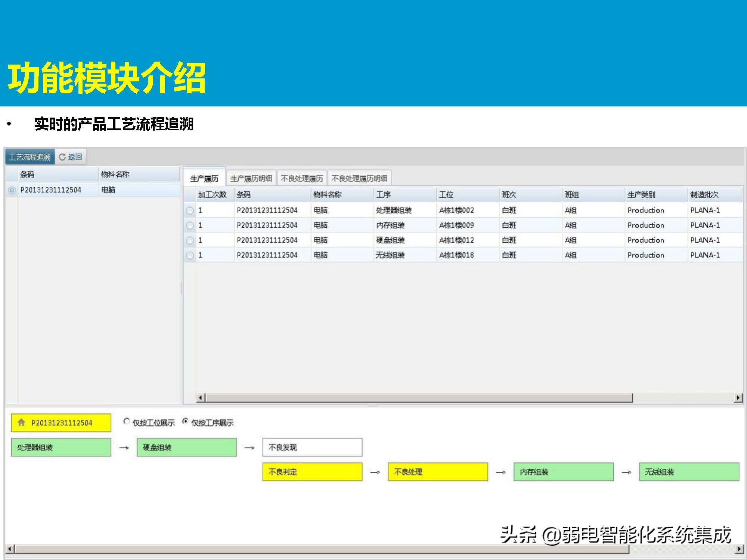Click the 工位 column header
The width and height of the screenshot is (747, 560).
point(468,195)
